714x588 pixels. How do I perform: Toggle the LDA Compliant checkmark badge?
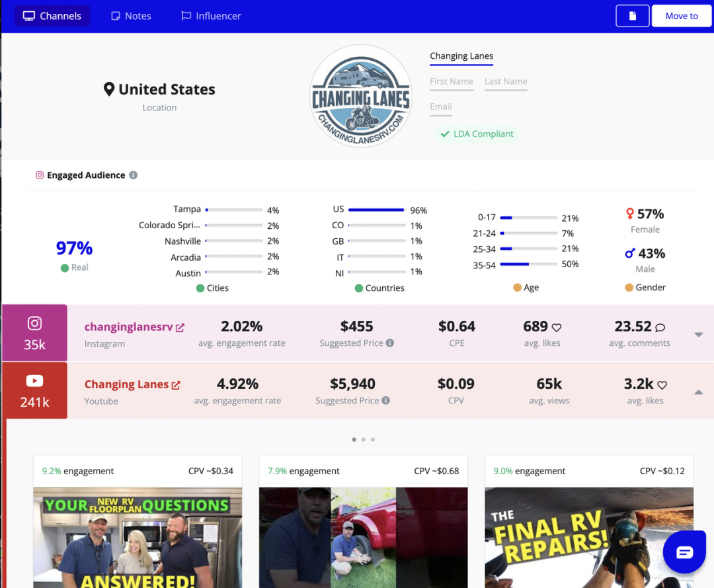(476, 134)
